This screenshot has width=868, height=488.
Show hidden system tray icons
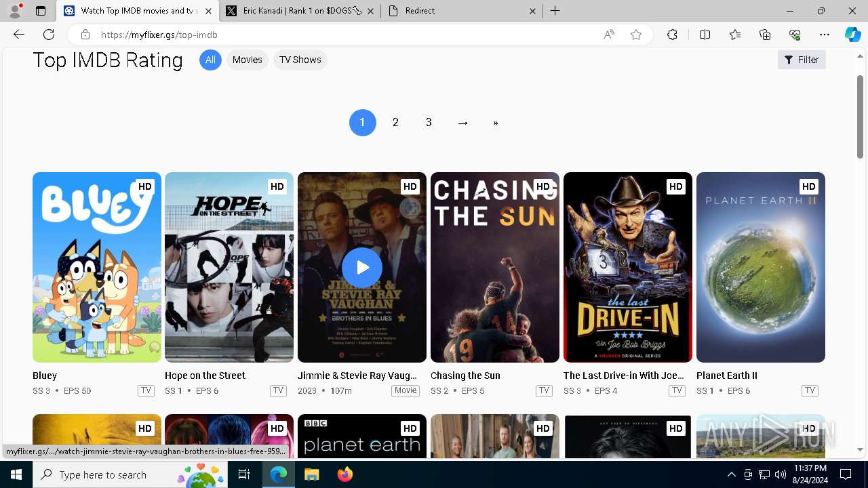731,474
